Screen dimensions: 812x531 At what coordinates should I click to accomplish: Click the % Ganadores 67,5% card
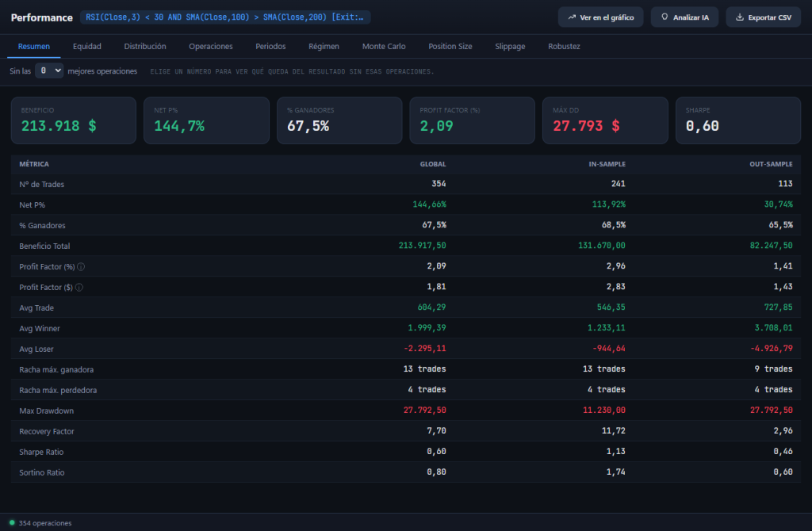tap(339, 120)
